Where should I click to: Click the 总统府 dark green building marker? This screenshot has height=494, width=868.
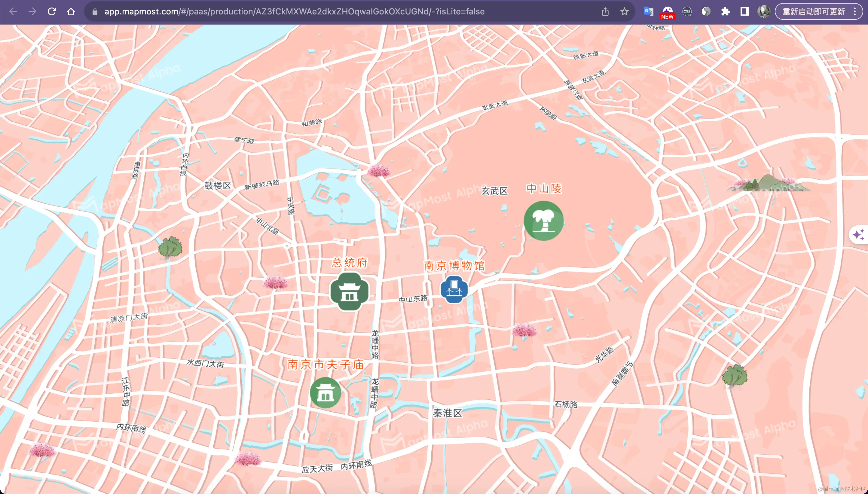[350, 291]
